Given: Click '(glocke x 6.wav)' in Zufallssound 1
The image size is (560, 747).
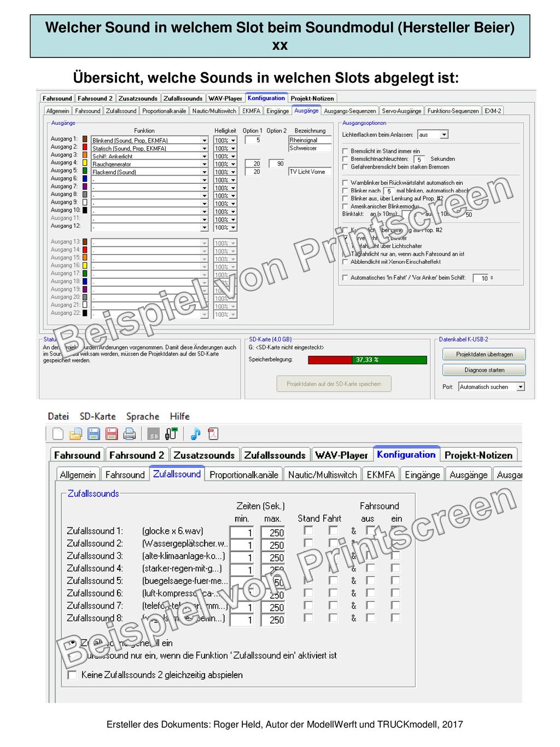Looking at the screenshot, I should (x=173, y=531).
